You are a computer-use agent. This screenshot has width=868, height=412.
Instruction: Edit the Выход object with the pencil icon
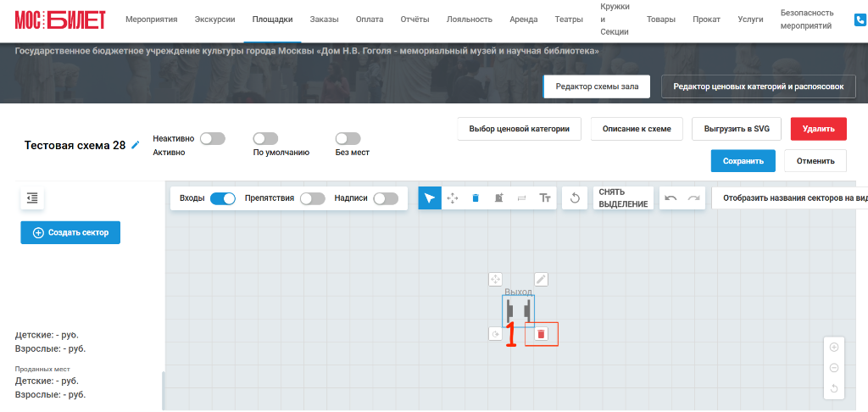(x=541, y=280)
